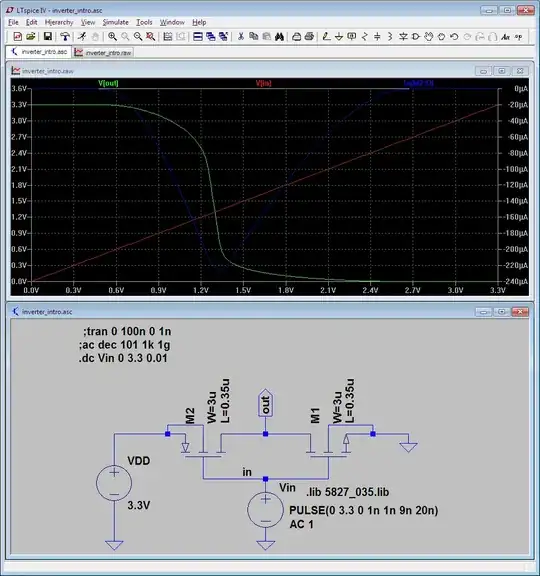Select the Text (Aa) tool

(x=506, y=36)
